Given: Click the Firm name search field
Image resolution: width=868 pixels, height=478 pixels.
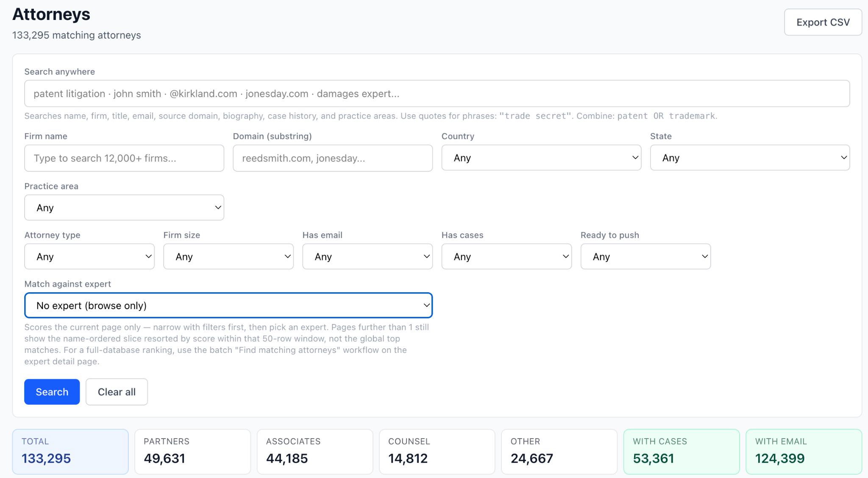Looking at the screenshot, I should (124, 158).
